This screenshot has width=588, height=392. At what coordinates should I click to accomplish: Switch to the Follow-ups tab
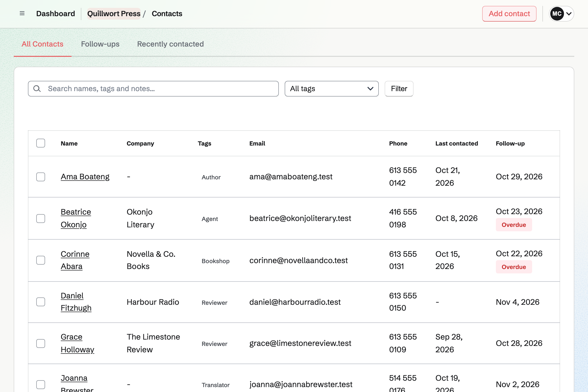[100, 44]
